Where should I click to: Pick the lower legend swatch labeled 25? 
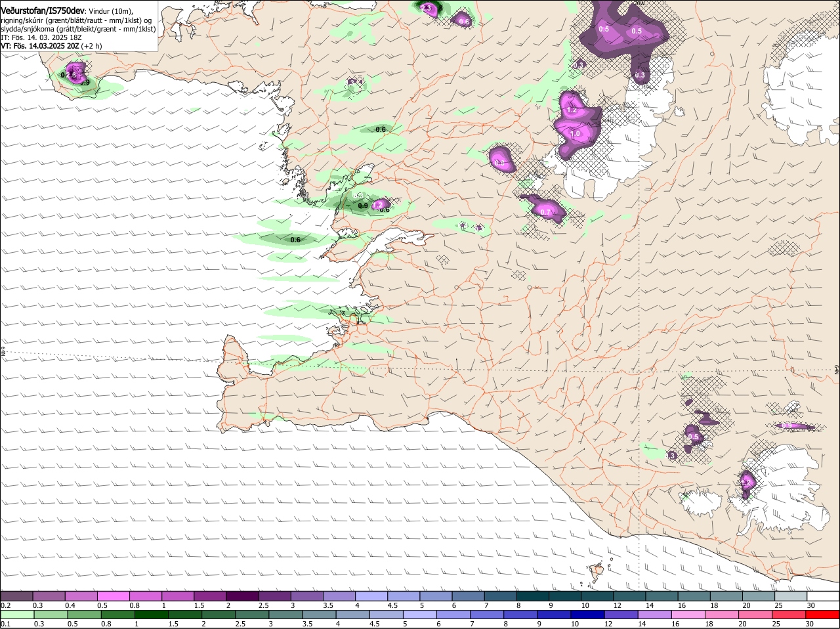point(789,615)
